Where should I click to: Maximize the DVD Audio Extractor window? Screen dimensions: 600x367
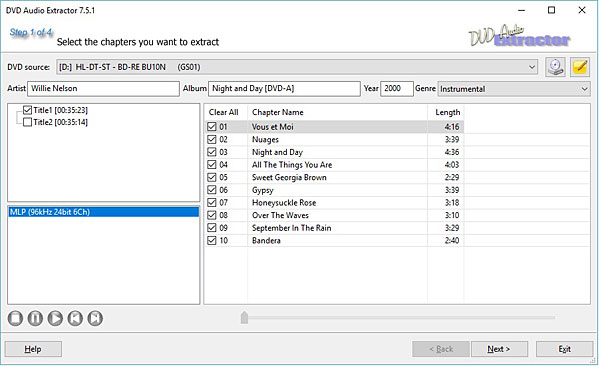tap(551, 10)
